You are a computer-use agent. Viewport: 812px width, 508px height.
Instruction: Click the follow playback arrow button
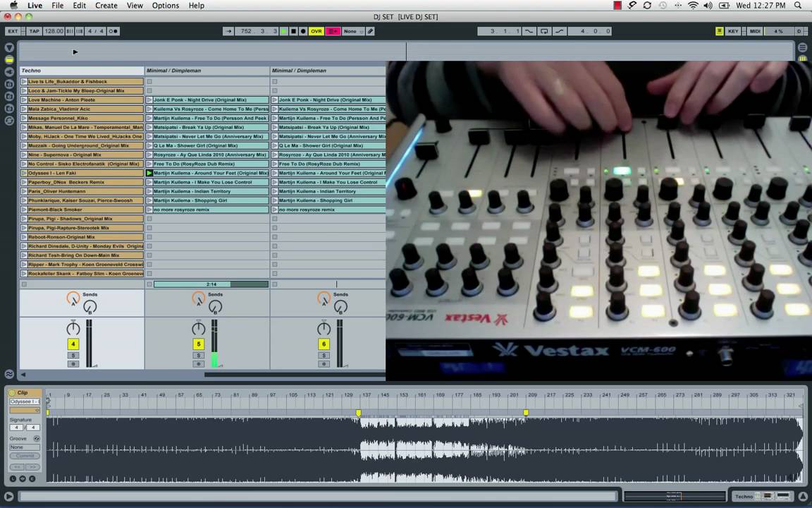tap(228, 31)
